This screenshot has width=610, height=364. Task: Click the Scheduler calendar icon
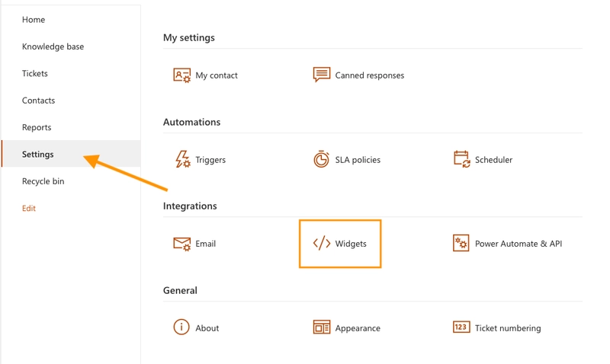coord(461,159)
